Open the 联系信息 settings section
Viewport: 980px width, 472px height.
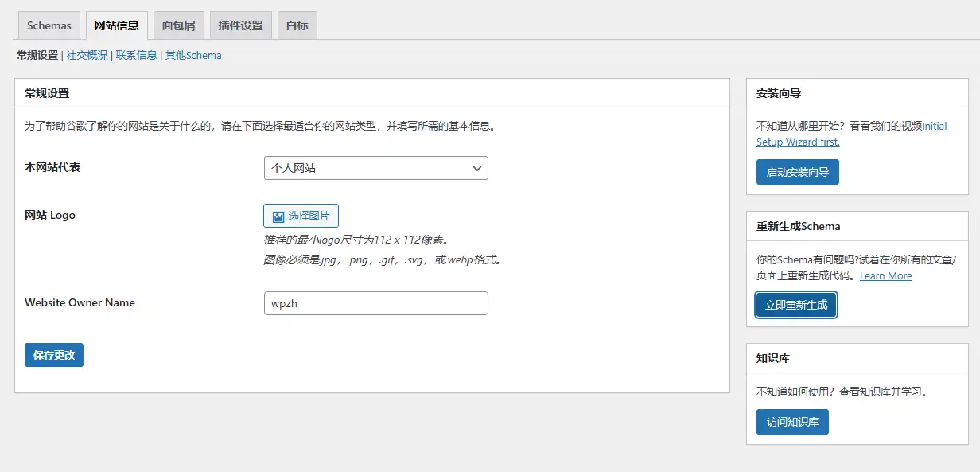coord(135,55)
